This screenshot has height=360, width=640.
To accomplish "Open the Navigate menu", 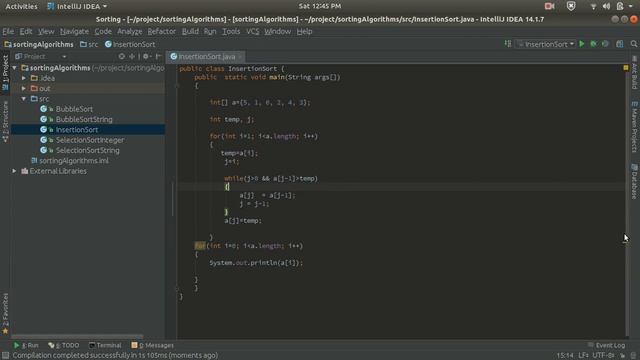I will [x=74, y=31].
